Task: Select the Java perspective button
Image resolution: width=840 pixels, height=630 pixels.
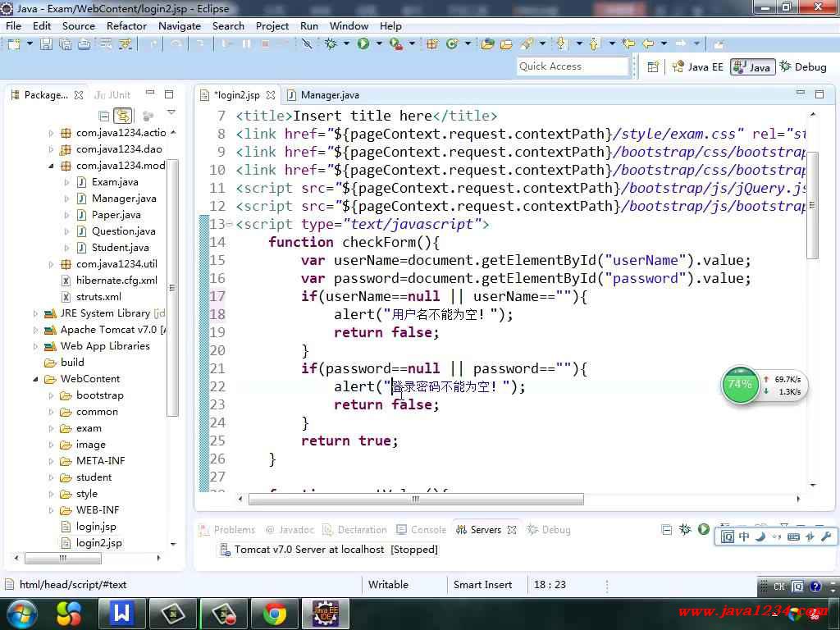Action: click(x=753, y=67)
